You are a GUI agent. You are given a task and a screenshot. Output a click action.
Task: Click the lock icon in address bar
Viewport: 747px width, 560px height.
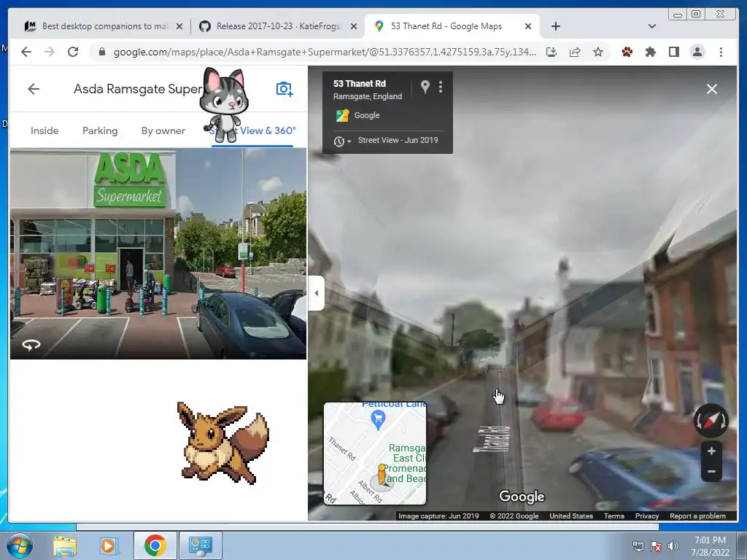click(x=101, y=52)
